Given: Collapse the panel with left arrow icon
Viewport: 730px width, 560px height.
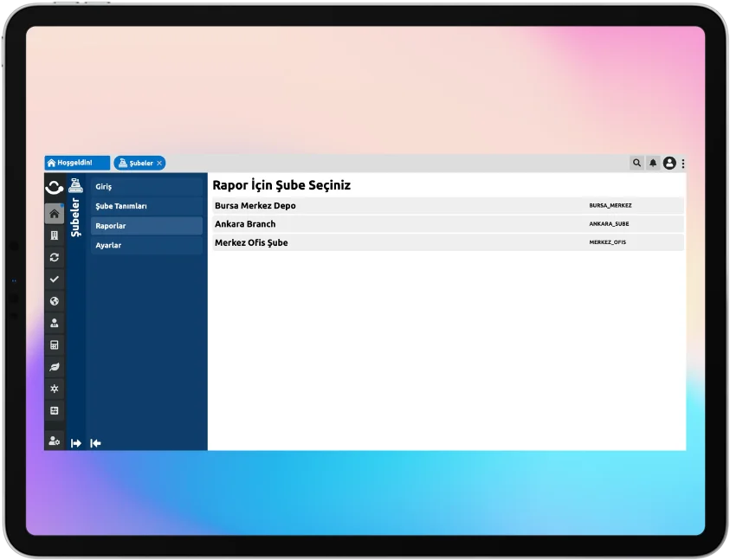Looking at the screenshot, I should tap(95, 443).
